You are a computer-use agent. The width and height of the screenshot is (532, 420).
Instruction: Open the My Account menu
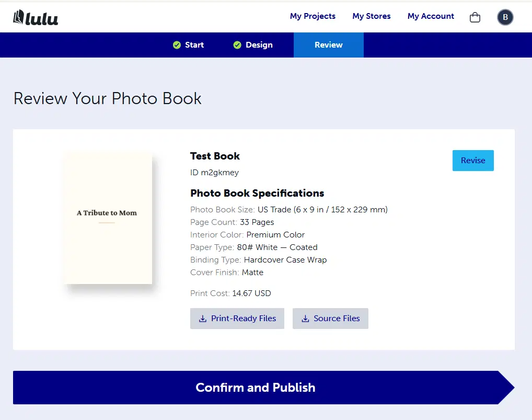pos(431,16)
